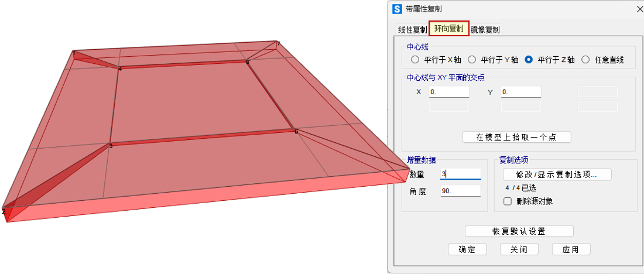Click the 角度 value field
Image resolution: width=644 pixels, height=274 pixels.
(460, 191)
